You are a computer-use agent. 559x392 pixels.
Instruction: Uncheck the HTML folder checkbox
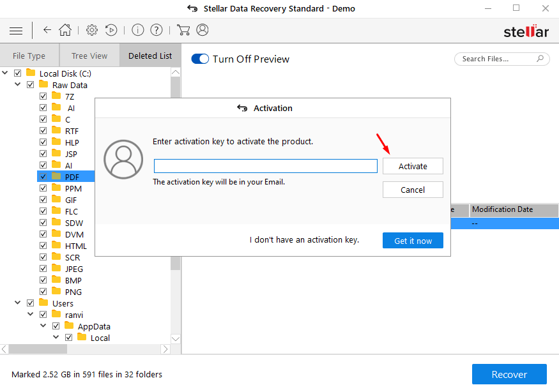(43, 246)
